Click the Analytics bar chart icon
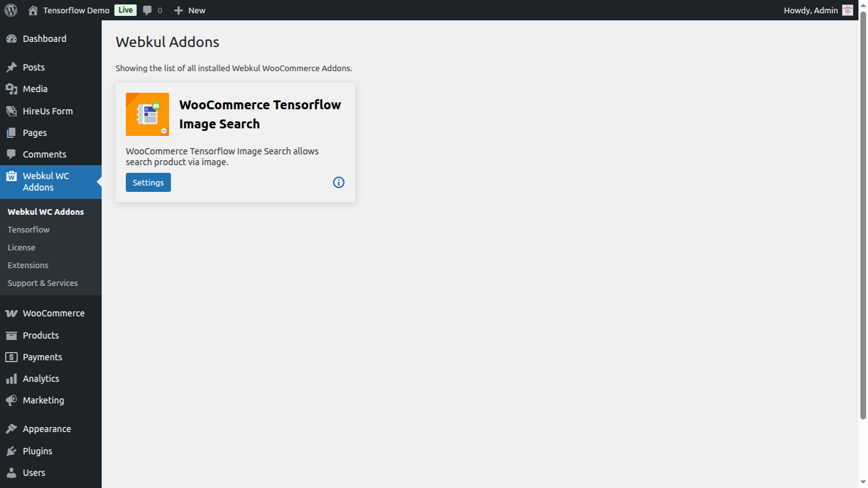 click(x=11, y=378)
